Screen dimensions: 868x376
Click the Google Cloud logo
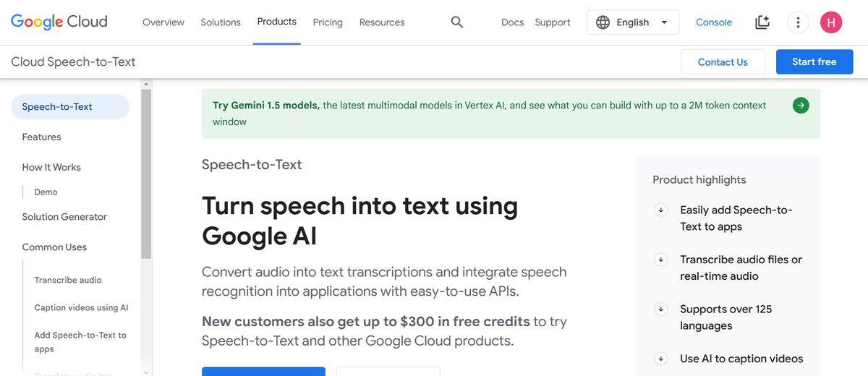coord(59,22)
